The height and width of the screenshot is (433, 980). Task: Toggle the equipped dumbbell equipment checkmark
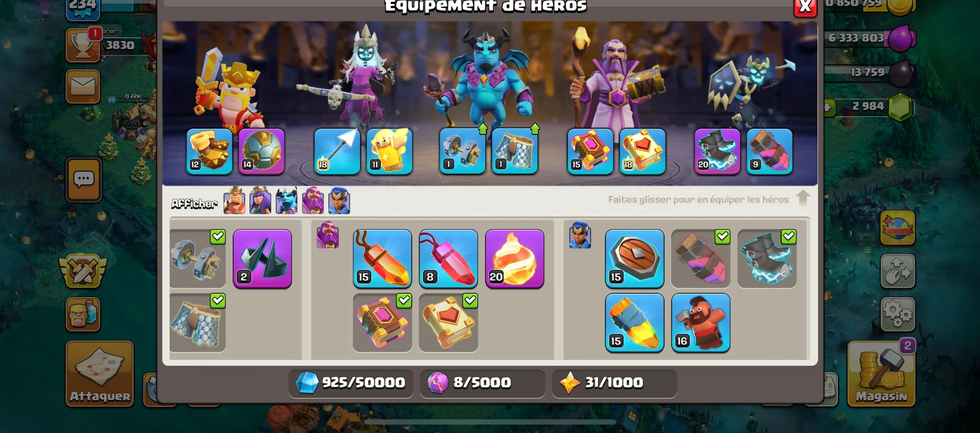pyautogui.click(x=218, y=237)
